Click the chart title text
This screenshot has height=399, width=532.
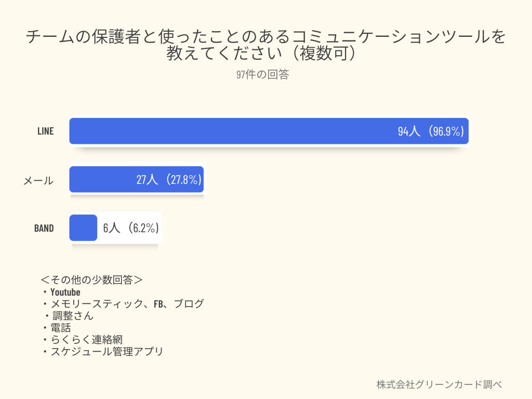(x=265, y=45)
